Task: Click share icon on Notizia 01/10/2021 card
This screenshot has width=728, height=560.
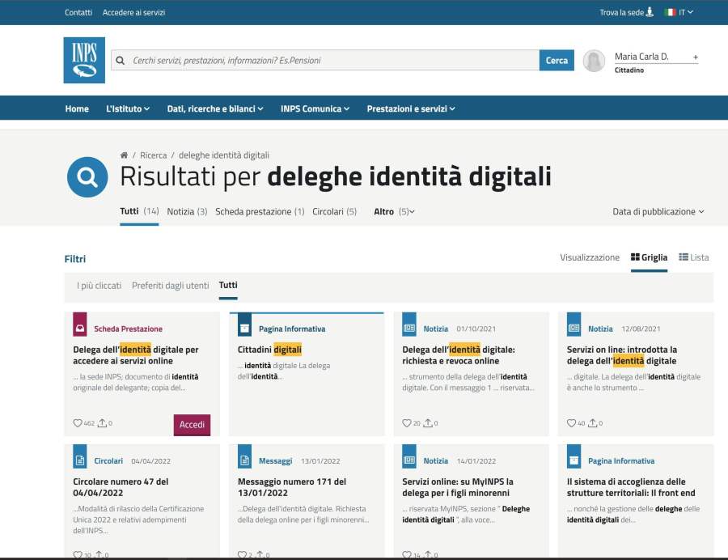Action: tap(429, 423)
